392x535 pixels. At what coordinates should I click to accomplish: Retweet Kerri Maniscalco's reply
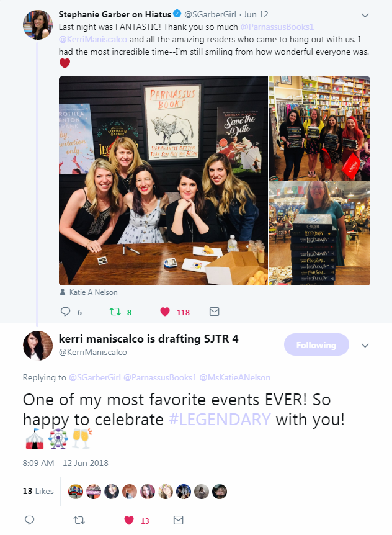pyautogui.click(x=79, y=520)
